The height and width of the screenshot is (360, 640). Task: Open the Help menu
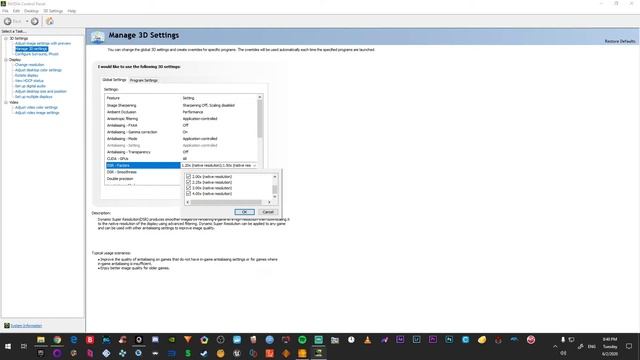click(x=72, y=11)
